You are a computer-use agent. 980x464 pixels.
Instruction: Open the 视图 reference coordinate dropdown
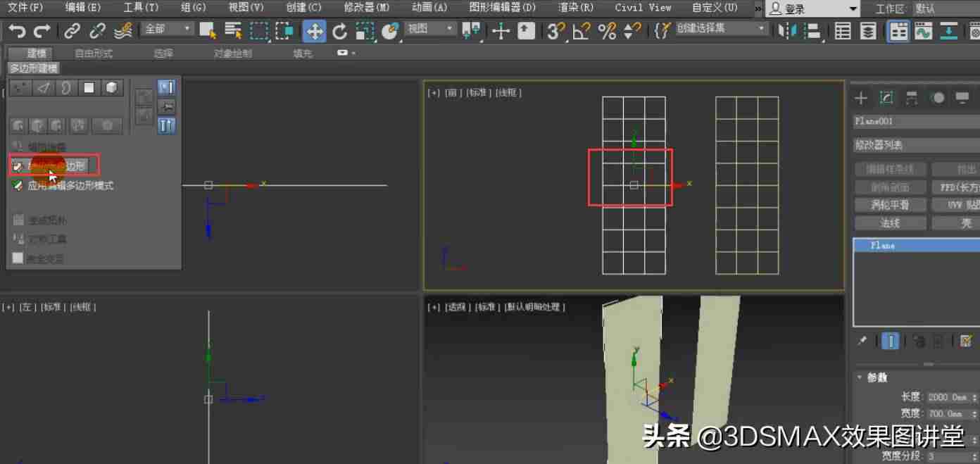tap(431, 28)
